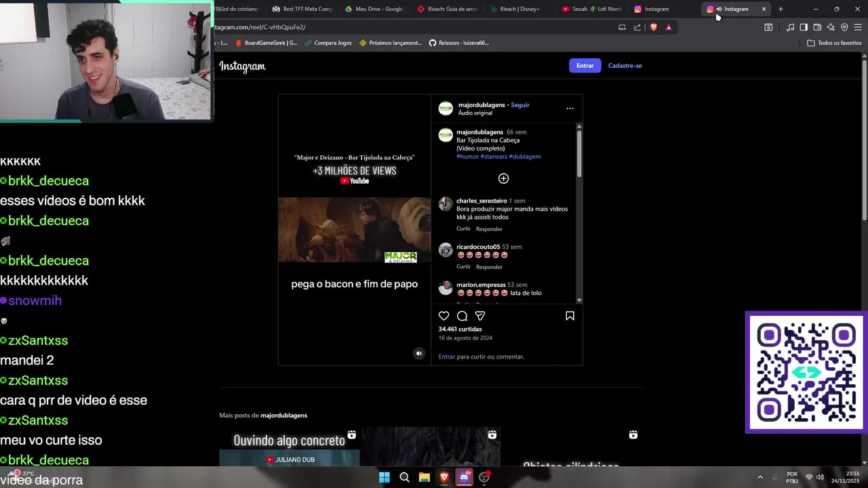
Task: Click Curtir under ricardocouto05's comment
Action: point(463,267)
